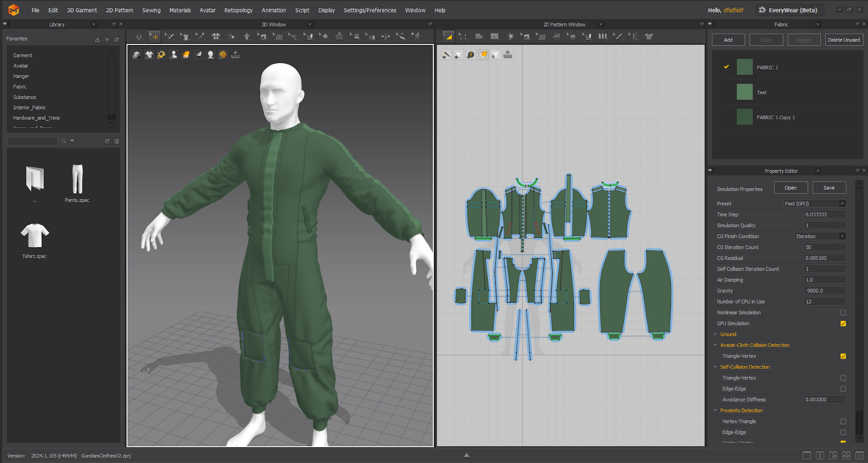Select the Transform Pattern dotted box tool
The height and width of the screenshot is (463, 868).
(463, 36)
